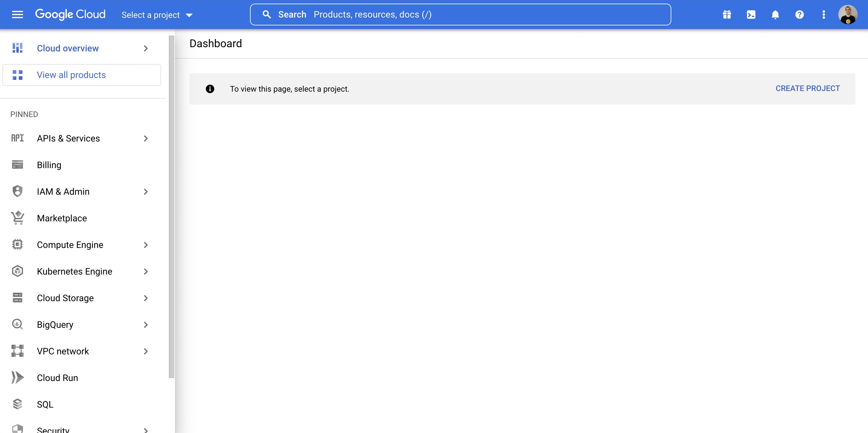Expand the IAM & Admin submenu
Viewport: 868px width, 433px height.
click(x=146, y=191)
